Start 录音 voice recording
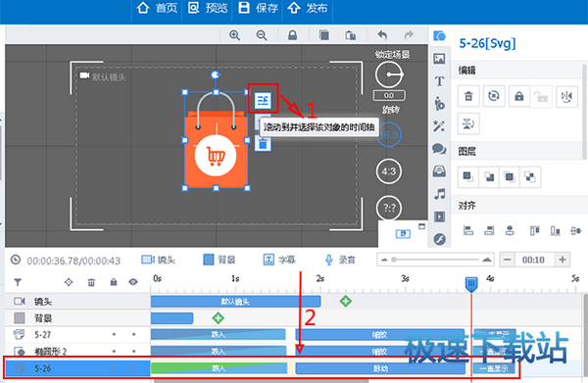This screenshot has width=588, height=383. (x=339, y=260)
